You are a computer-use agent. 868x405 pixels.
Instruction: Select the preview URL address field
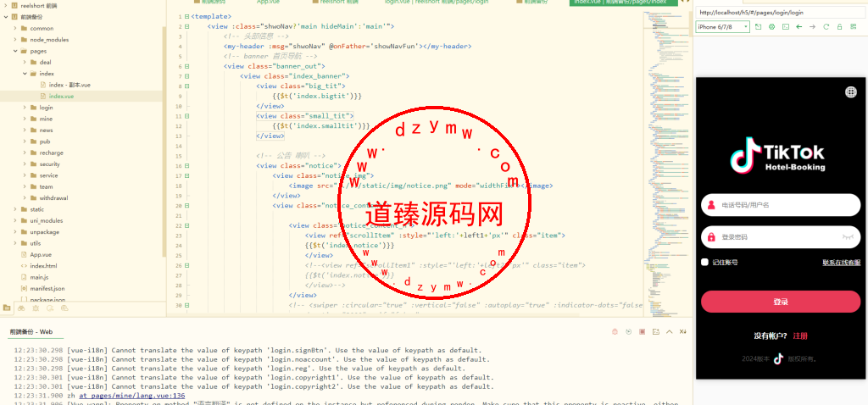pos(782,12)
